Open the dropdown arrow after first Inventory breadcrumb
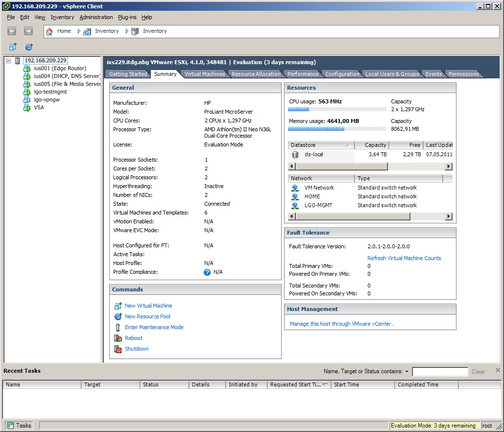The height and width of the screenshot is (432, 504). (127, 31)
